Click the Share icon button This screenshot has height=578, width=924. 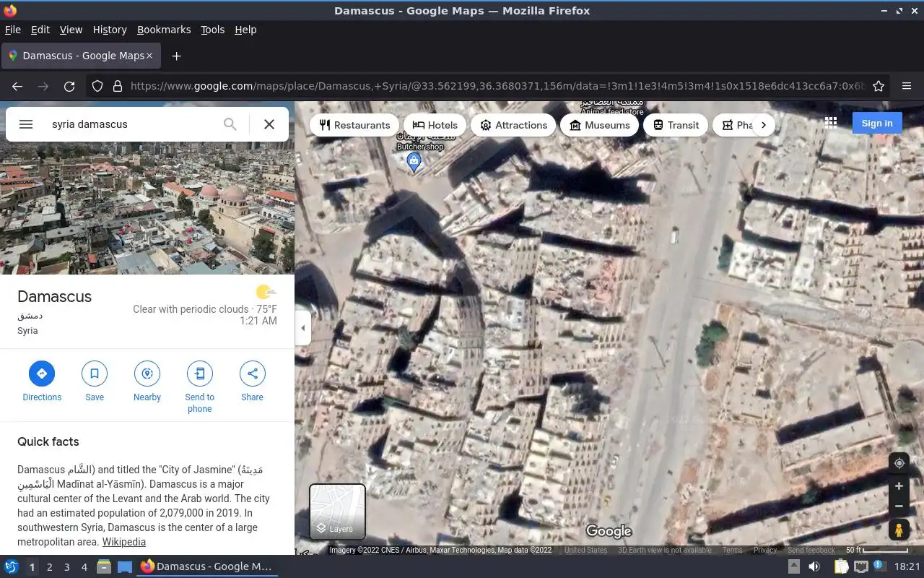(x=253, y=374)
